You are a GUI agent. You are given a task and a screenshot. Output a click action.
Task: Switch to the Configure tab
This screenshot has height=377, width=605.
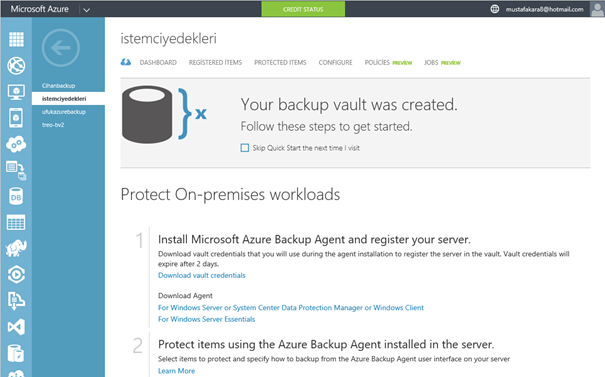pos(335,63)
